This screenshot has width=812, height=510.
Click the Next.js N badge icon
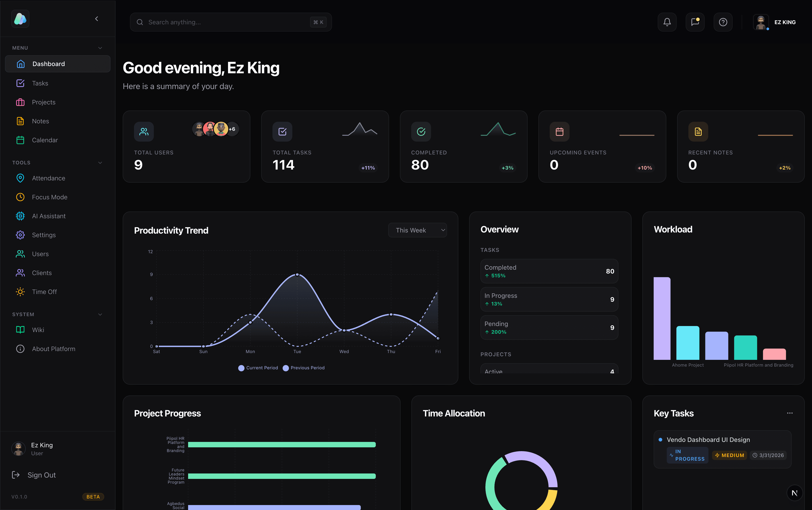pos(794,493)
